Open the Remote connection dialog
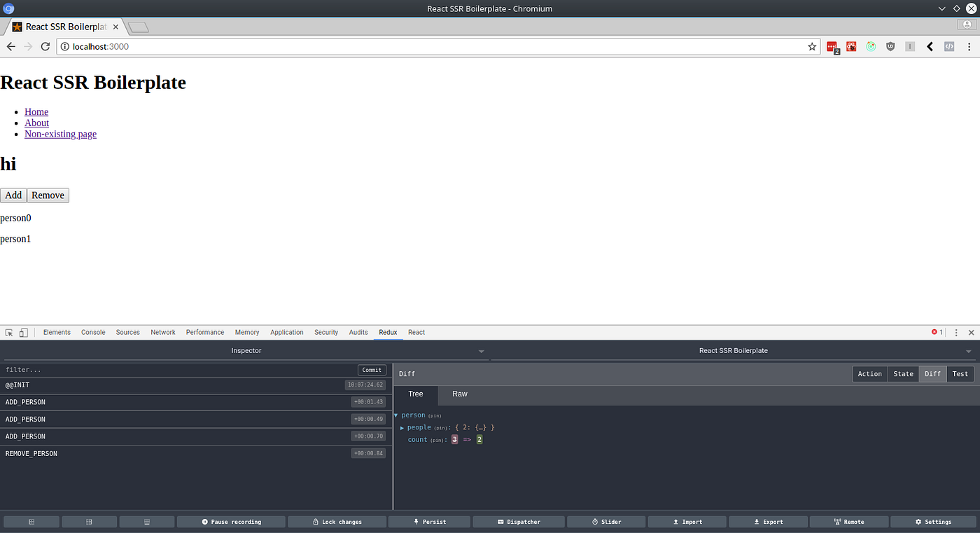Viewport: 980px width, 533px height. [849, 521]
